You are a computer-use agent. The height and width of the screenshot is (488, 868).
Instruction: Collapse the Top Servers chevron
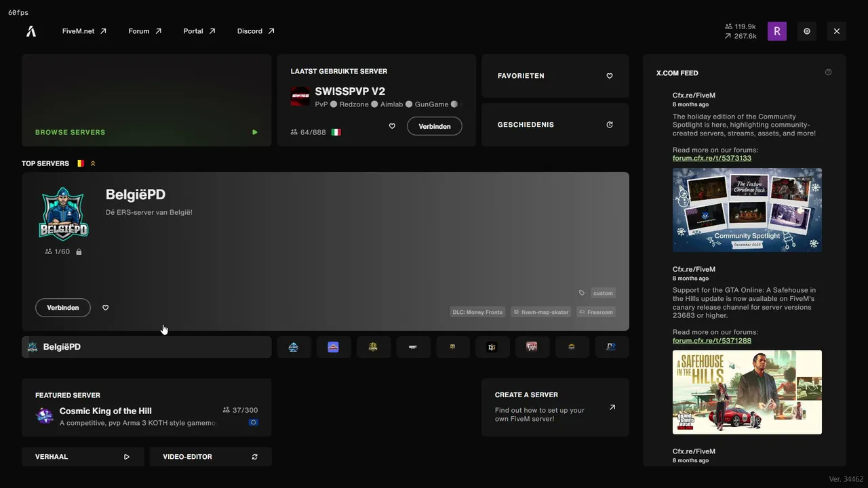pyautogui.click(x=93, y=163)
